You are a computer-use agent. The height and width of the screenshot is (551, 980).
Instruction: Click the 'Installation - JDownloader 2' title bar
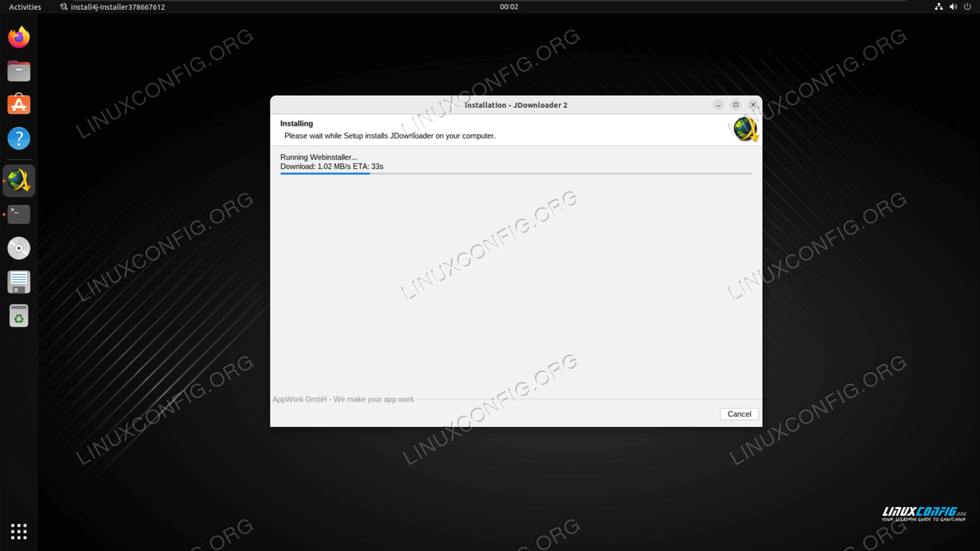[x=516, y=105]
